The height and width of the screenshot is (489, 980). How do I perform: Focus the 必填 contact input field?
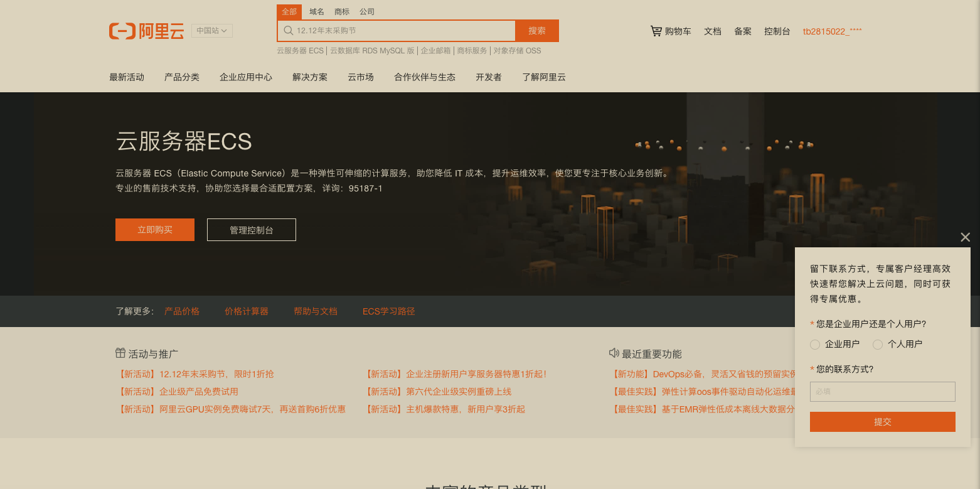[883, 392]
